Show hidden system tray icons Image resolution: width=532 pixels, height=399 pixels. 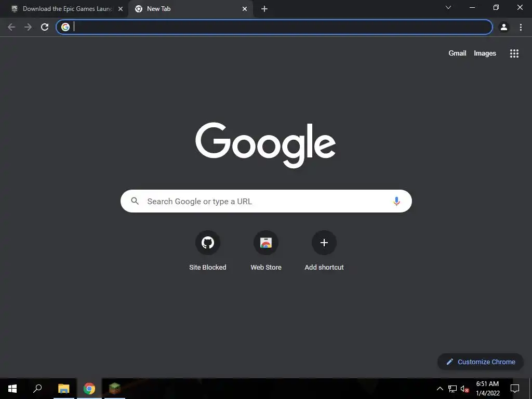[x=440, y=389]
